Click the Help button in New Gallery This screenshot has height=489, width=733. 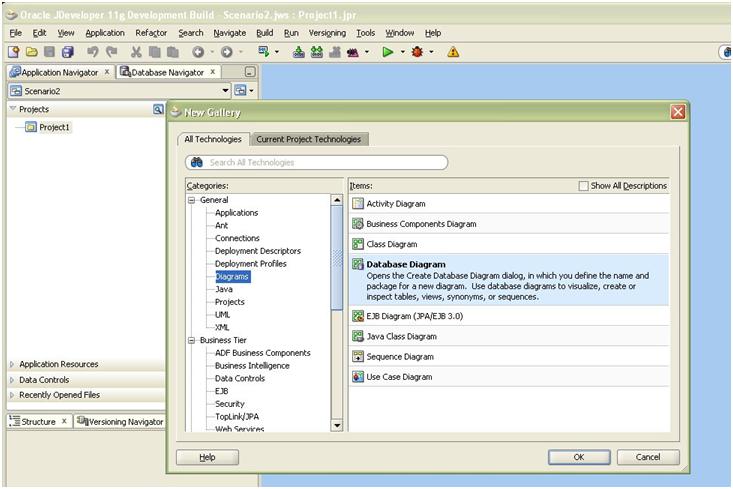[x=207, y=457]
